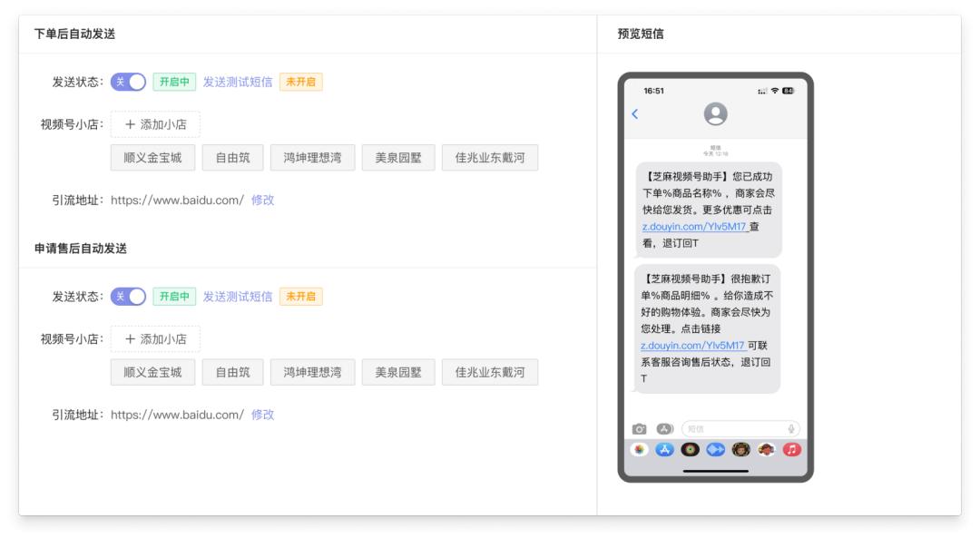Toggle 发送状态 switch under 下单后自动发送
The height and width of the screenshot is (538, 980).
coord(128,81)
